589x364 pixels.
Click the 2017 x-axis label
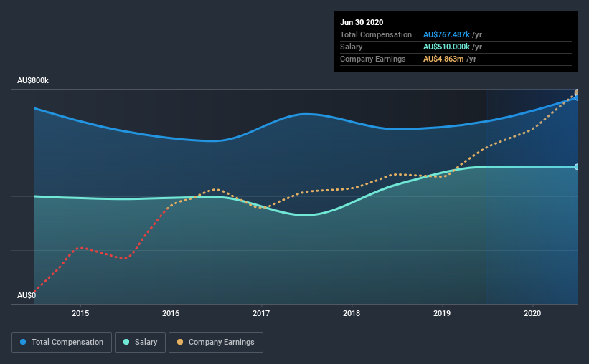(x=261, y=313)
